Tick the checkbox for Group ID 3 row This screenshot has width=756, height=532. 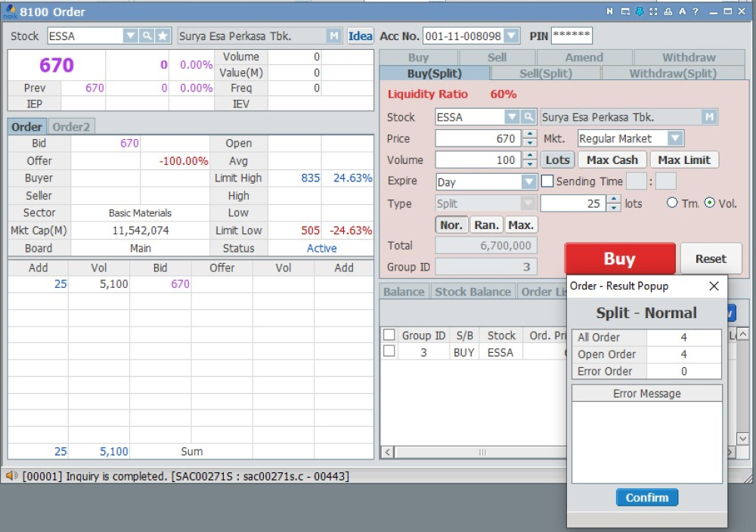coord(389,351)
